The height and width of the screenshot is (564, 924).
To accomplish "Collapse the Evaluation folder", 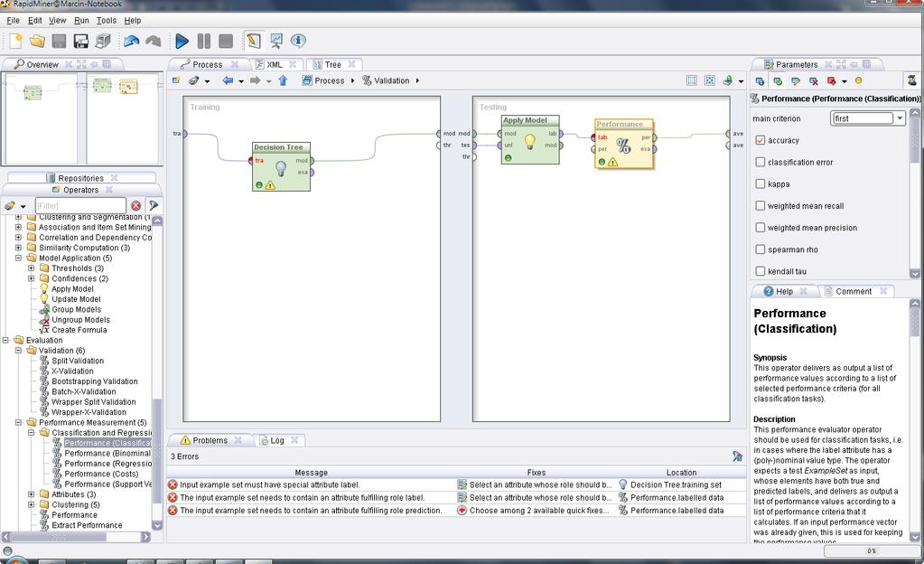I will (5, 341).
